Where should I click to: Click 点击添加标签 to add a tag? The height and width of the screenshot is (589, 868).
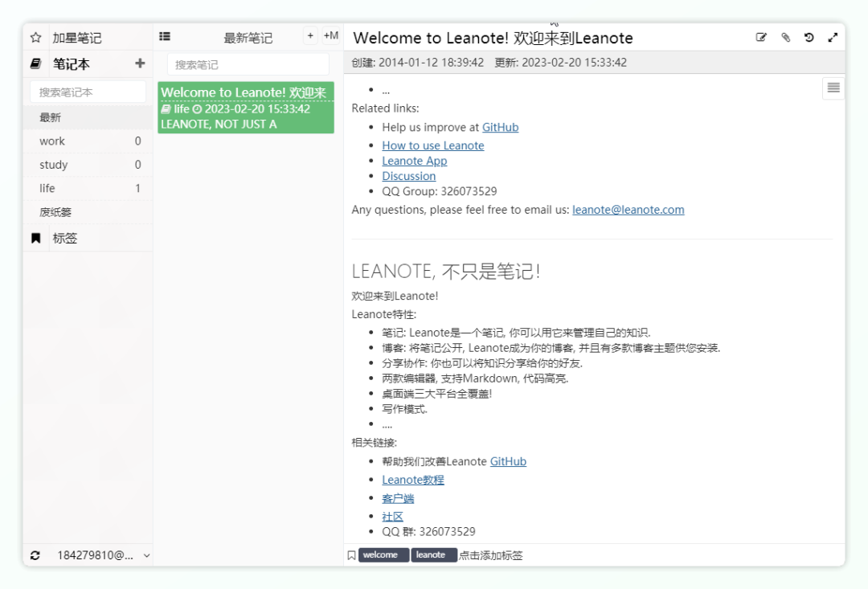tap(491, 555)
